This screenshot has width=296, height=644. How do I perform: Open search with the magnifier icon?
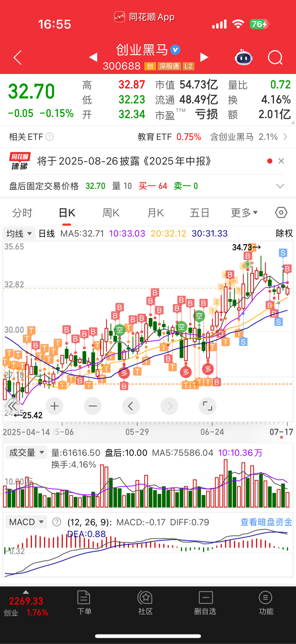point(275,58)
